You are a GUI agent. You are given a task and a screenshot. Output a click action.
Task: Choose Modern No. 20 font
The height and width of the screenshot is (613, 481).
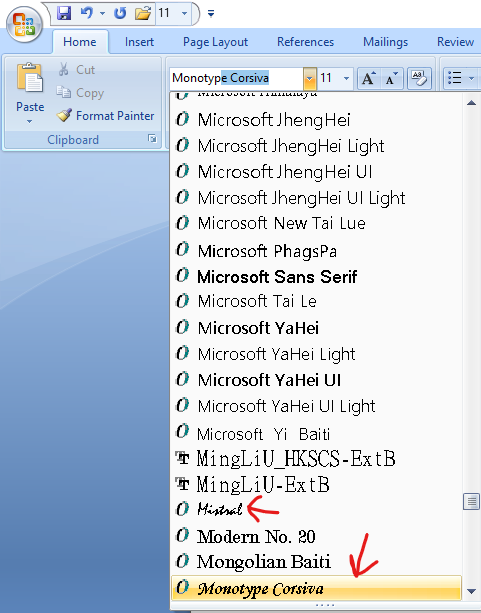[x=316, y=536]
